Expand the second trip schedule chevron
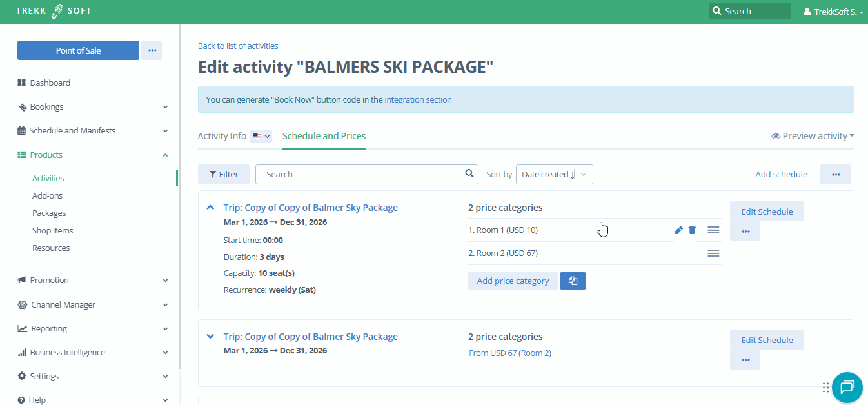 [x=210, y=337]
